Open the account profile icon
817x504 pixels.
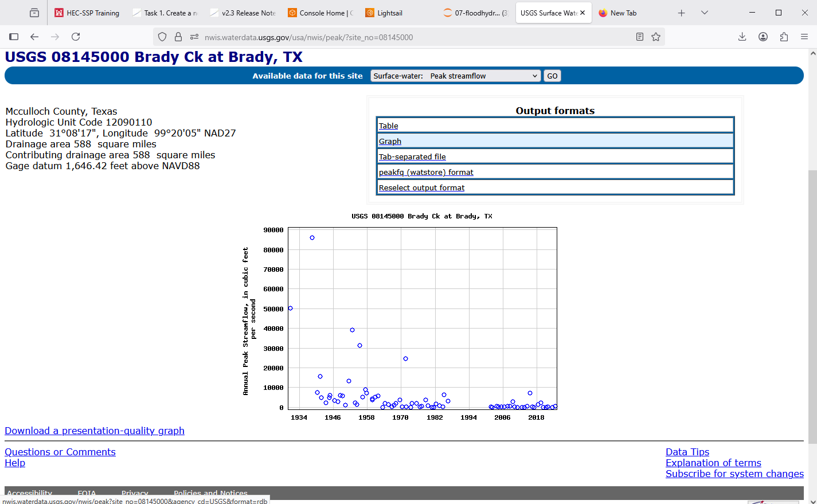point(763,37)
